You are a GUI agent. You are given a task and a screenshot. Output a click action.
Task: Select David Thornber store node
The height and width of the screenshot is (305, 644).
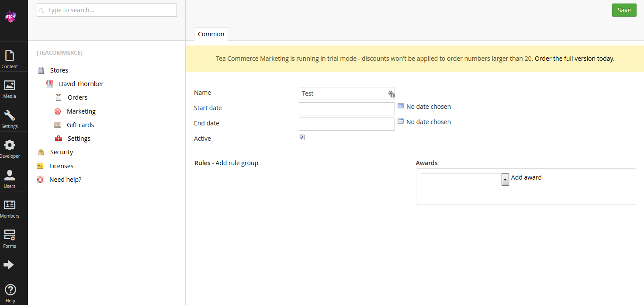click(x=81, y=84)
